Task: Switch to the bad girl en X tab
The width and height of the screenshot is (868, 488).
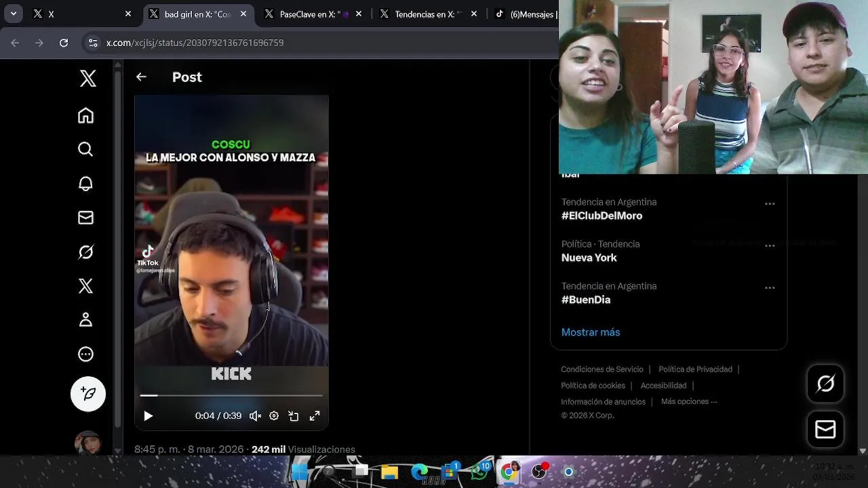Action: (198, 14)
